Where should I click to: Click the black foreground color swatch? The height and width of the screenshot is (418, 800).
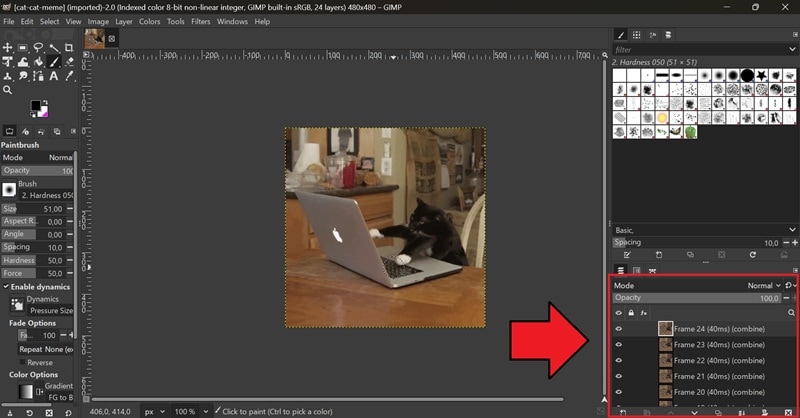point(36,106)
